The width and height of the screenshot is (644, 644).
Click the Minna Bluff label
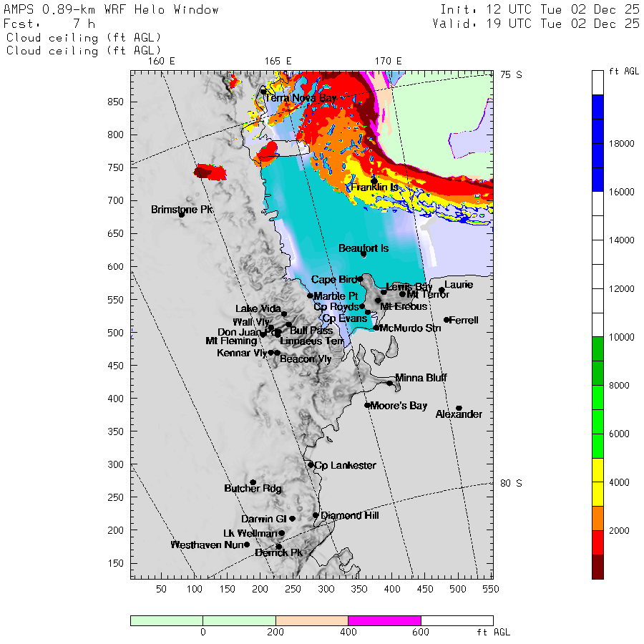pyautogui.click(x=421, y=377)
